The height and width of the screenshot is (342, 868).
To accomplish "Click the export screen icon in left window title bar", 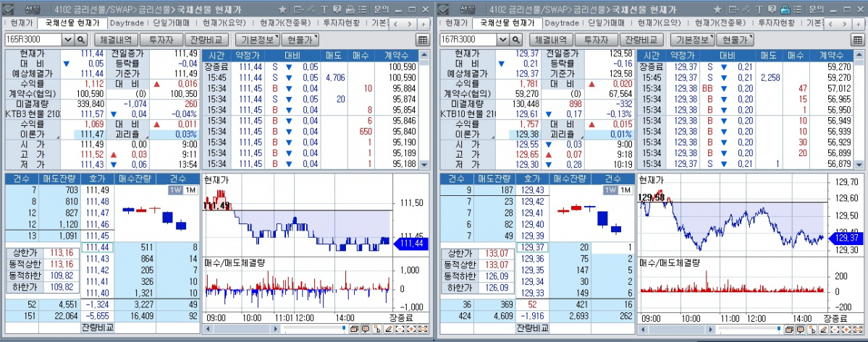I will pos(299,9).
